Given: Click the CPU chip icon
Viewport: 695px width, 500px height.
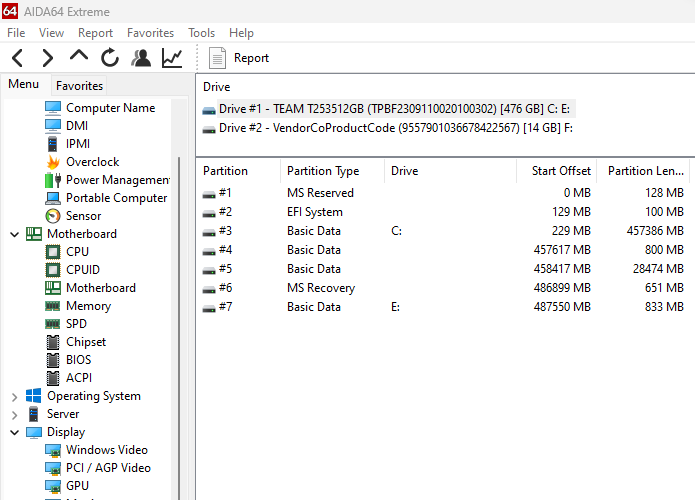Looking at the screenshot, I should pos(53,252).
